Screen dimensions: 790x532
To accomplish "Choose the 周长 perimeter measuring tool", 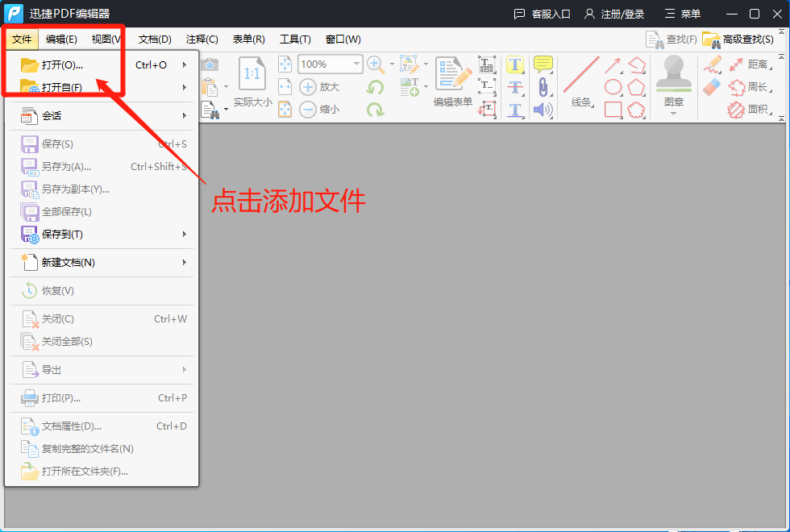I will click(x=750, y=87).
